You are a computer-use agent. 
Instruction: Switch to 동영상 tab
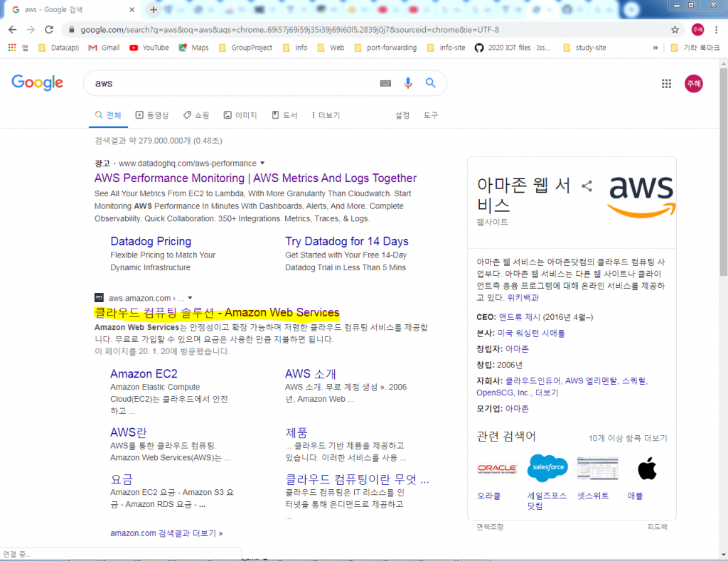pyautogui.click(x=152, y=115)
